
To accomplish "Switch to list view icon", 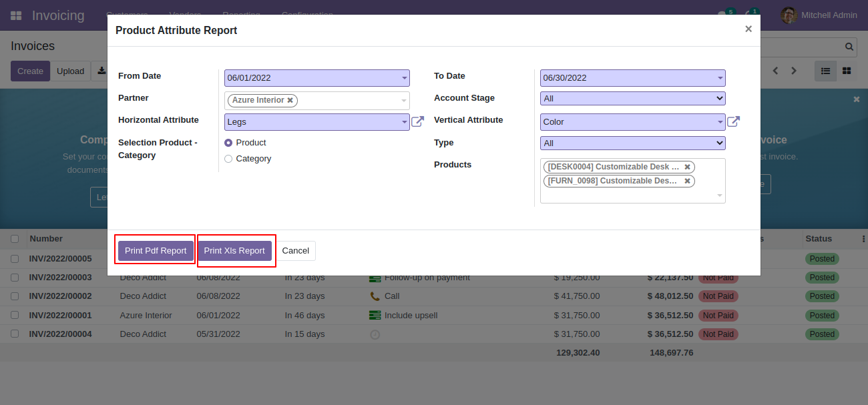I will click(825, 71).
